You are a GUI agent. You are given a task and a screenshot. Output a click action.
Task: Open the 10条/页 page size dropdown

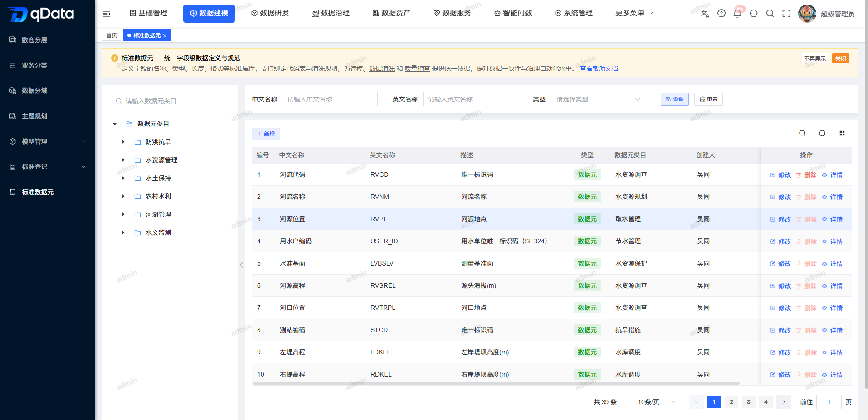pyautogui.click(x=653, y=402)
